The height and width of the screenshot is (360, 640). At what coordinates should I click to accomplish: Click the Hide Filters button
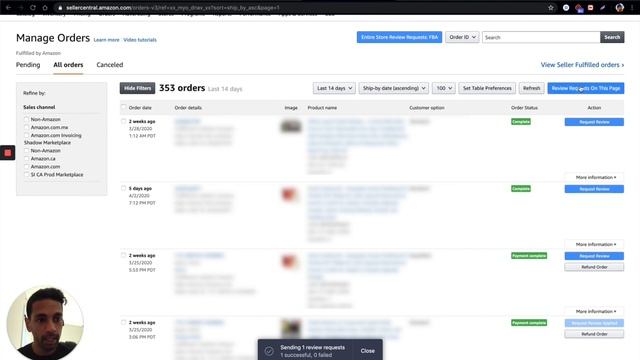[x=138, y=88]
